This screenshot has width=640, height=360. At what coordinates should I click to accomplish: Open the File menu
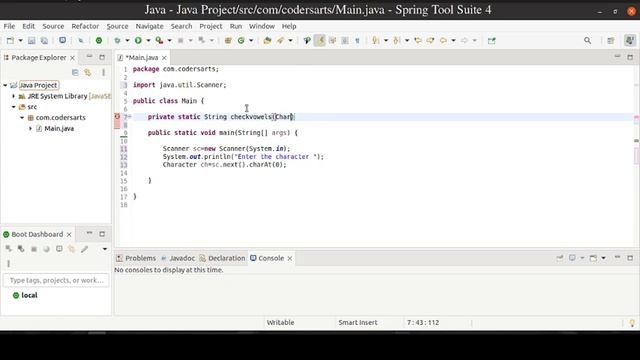point(9,26)
